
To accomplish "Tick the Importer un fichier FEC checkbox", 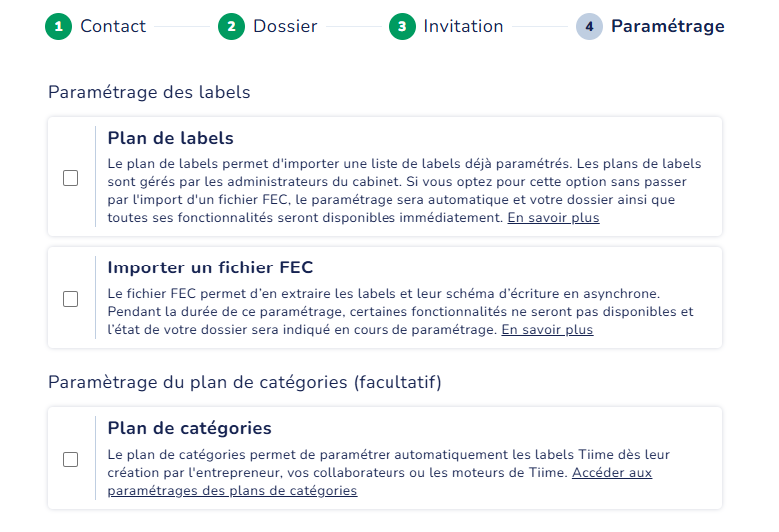I will click(71, 299).
